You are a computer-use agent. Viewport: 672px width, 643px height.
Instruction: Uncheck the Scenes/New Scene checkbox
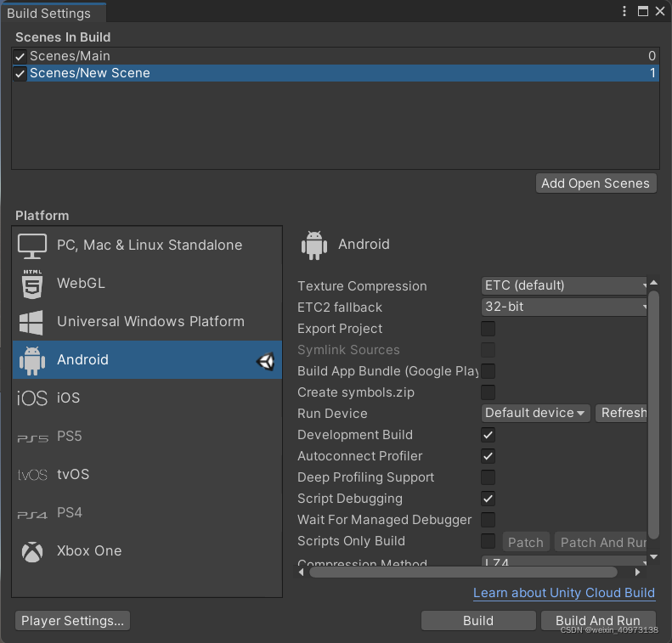pos(20,73)
